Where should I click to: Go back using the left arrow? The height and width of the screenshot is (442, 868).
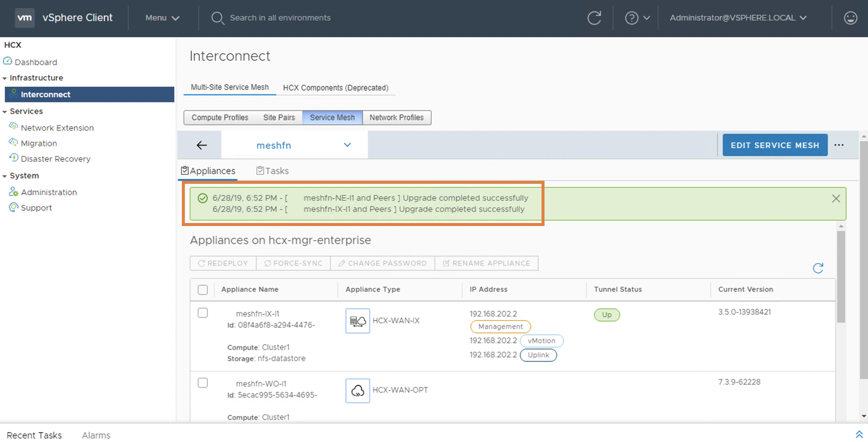point(202,145)
